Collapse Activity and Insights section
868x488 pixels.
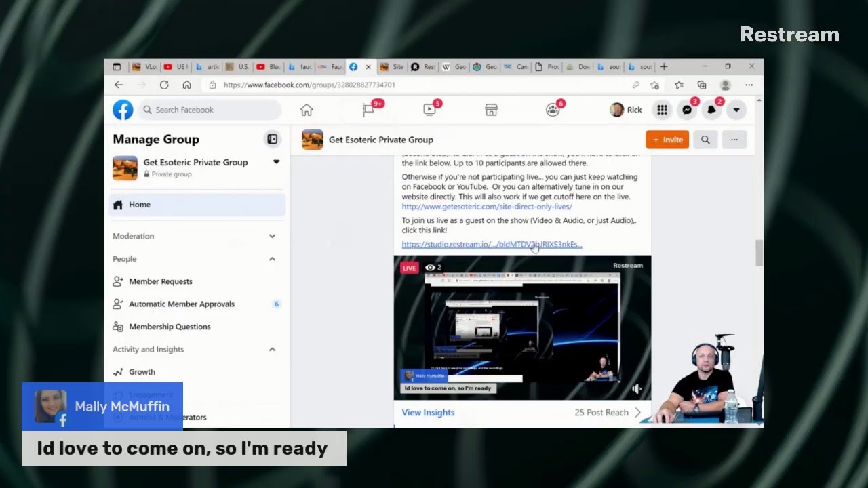point(272,349)
